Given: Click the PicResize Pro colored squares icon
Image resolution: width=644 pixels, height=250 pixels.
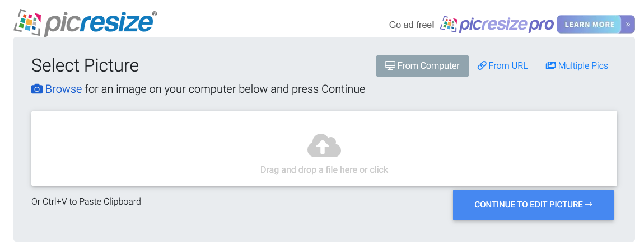Looking at the screenshot, I should click(449, 24).
